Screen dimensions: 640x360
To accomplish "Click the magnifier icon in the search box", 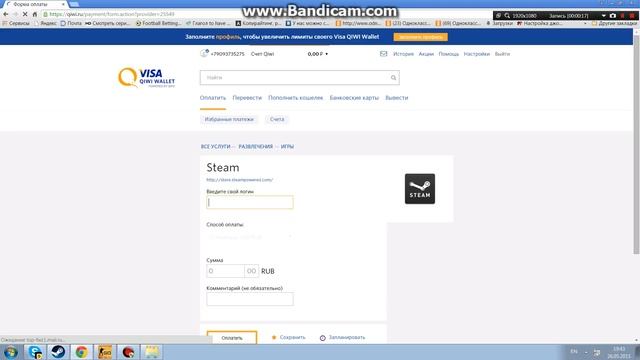I will point(393,78).
